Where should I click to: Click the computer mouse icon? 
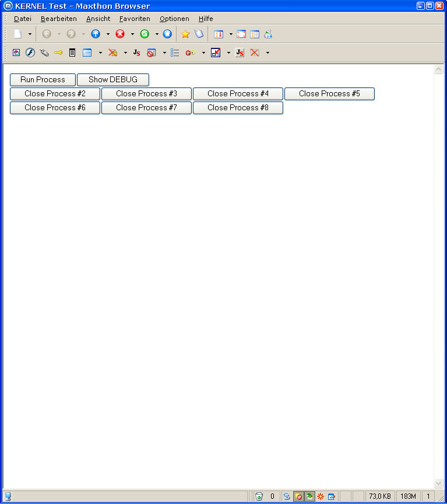pyautogui.click(x=44, y=52)
